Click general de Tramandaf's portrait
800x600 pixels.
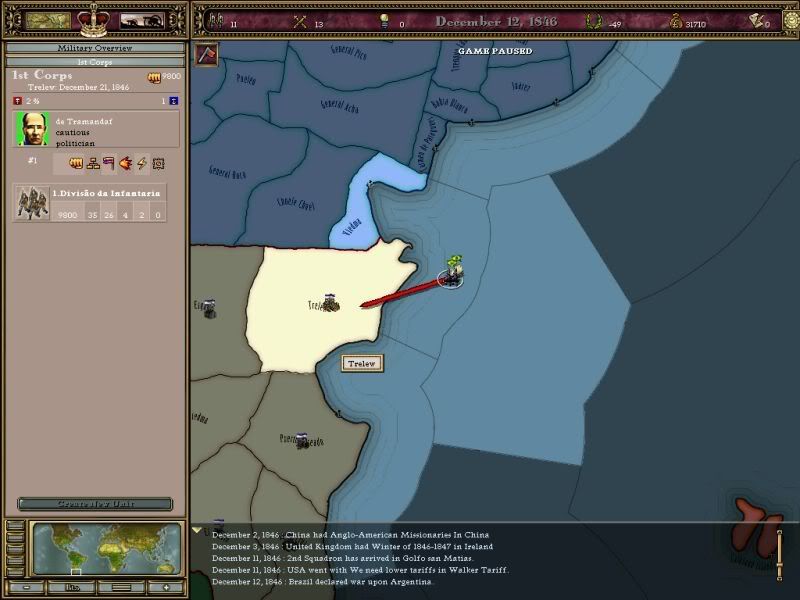click(31, 129)
